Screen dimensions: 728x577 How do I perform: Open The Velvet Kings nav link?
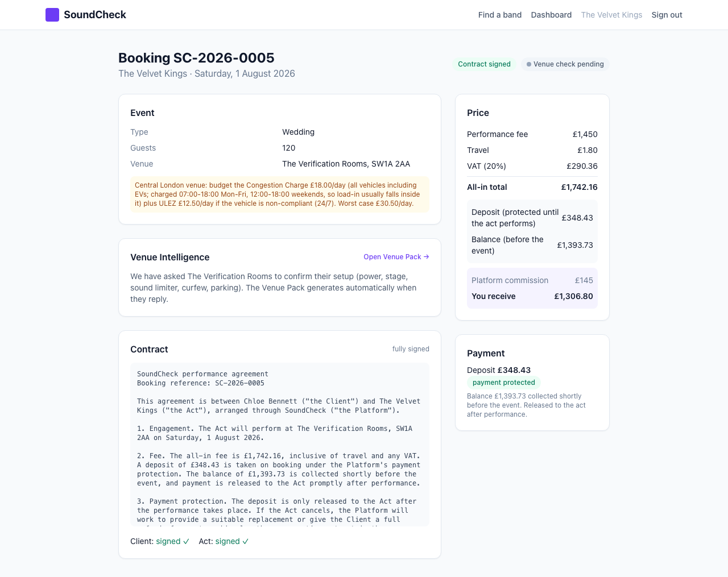(611, 15)
